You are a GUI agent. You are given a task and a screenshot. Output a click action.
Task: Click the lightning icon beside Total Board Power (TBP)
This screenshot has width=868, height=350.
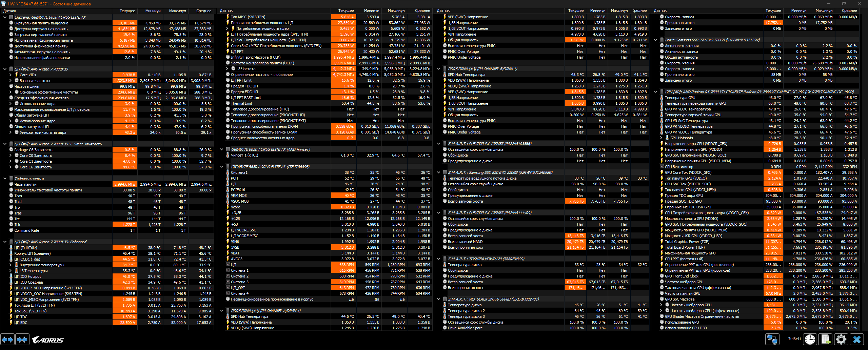pos(662,247)
